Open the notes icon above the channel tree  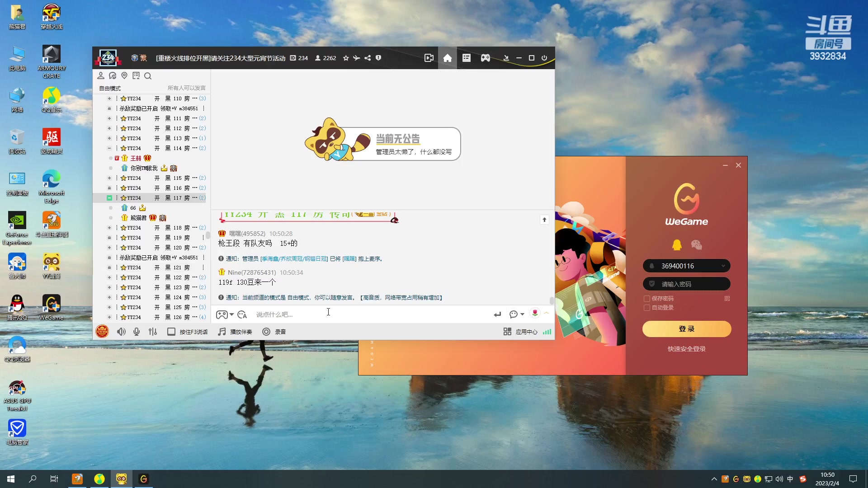coord(136,75)
